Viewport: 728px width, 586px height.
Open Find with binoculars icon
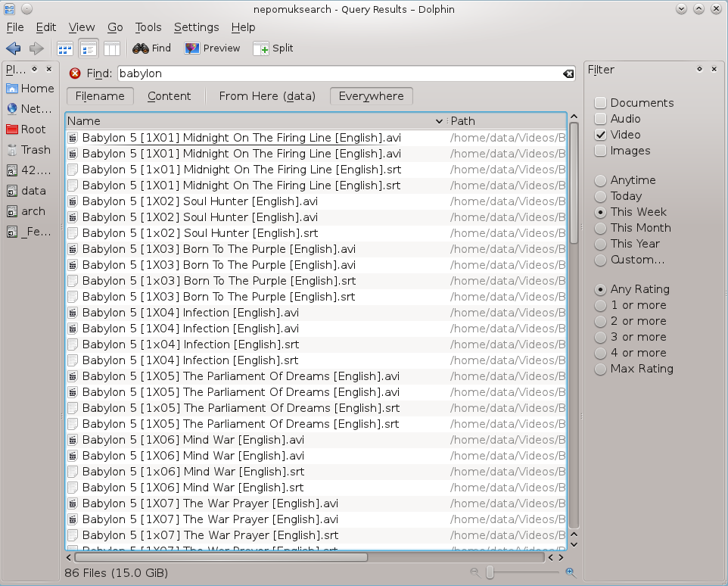[151, 48]
